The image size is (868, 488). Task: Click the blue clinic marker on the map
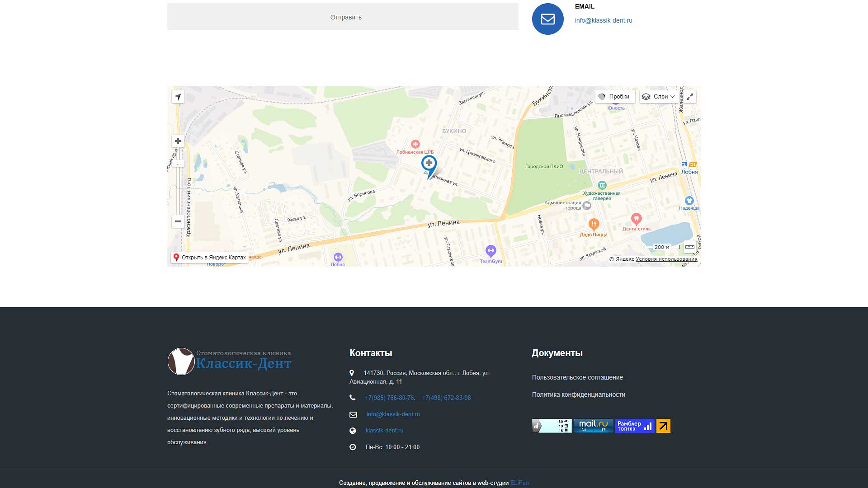(429, 164)
